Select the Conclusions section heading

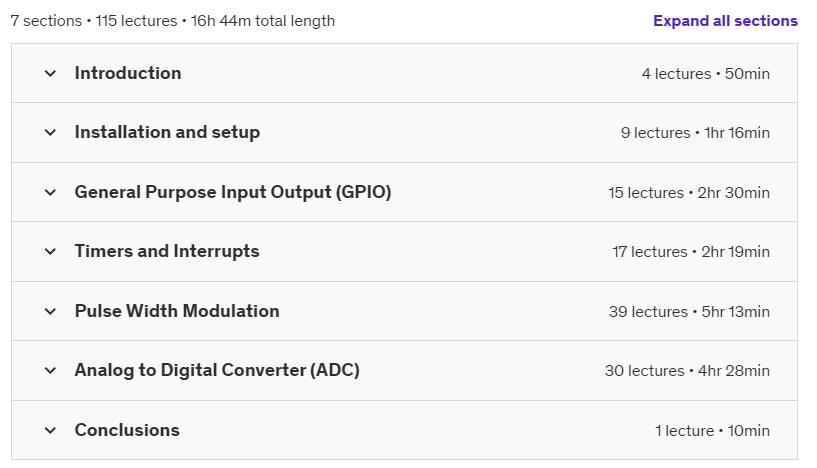click(127, 430)
